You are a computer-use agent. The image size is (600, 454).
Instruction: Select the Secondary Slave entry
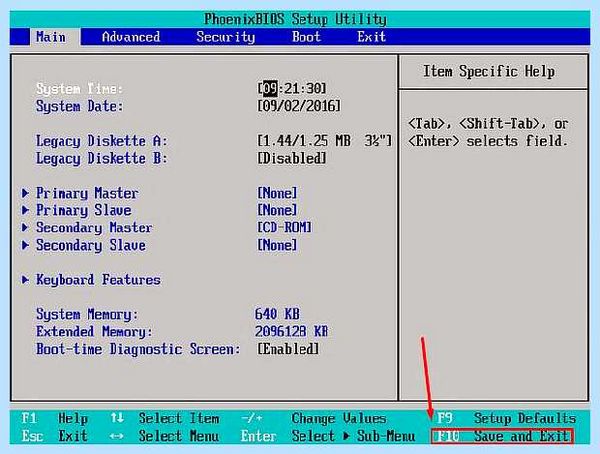[x=91, y=245]
